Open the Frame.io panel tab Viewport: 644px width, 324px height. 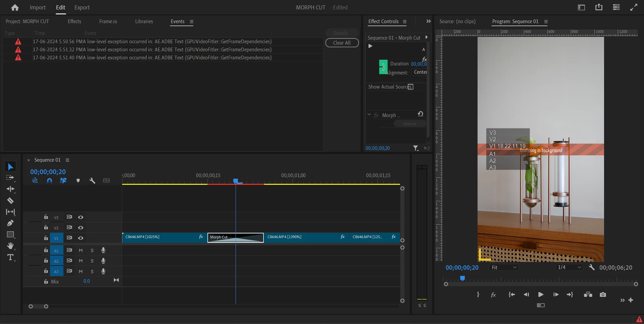108,21
